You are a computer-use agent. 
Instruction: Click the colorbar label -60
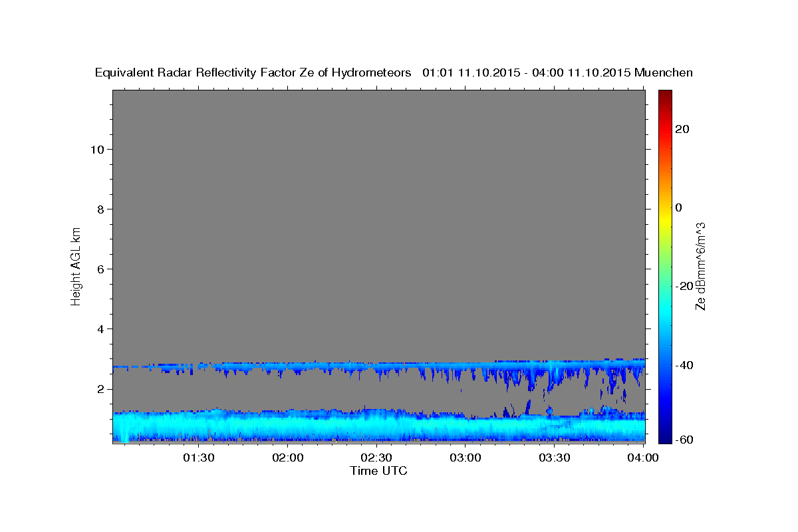684,439
